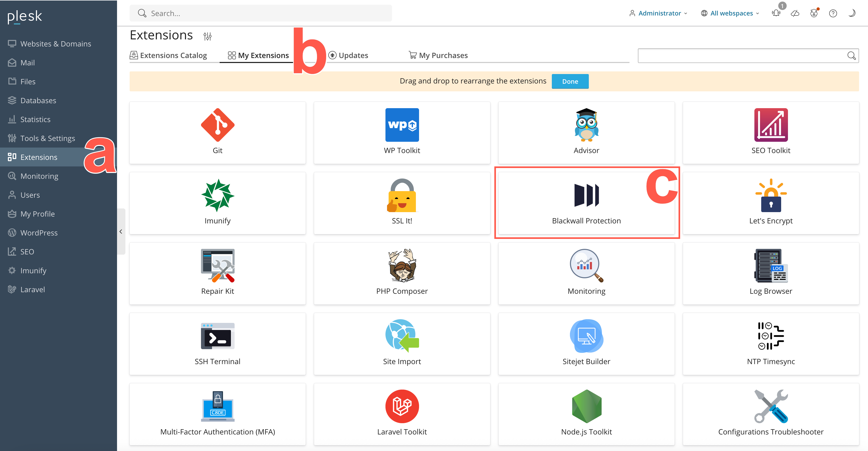868x451 pixels.
Task: Open the All webspaces dropdown
Action: [730, 13]
